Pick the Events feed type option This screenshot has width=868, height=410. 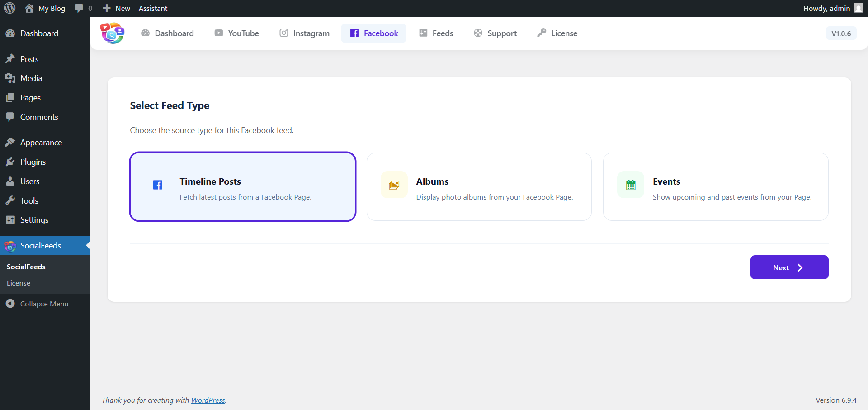715,186
